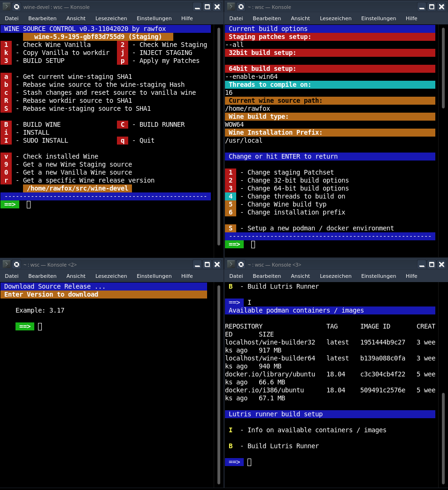The width and height of the screenshot is (448, 490).
Task: Click terminal prompt icon in top-right Konsole title bar
Action: pyautogui.click(x=231, y=7)
